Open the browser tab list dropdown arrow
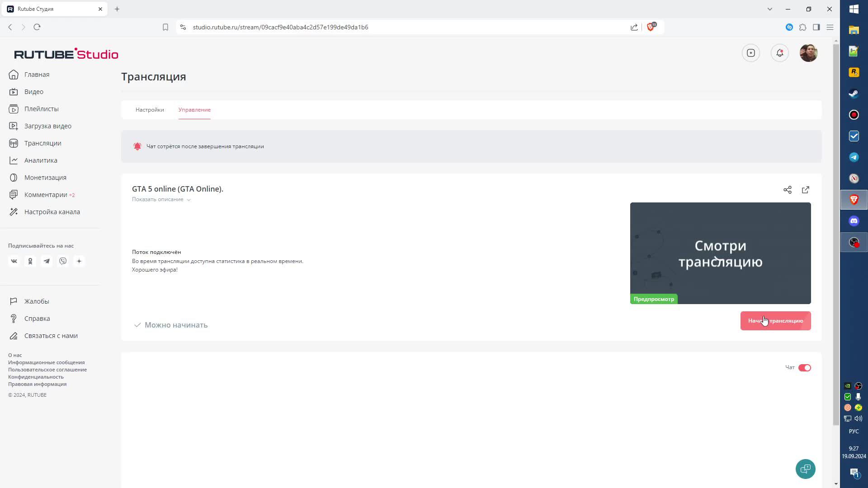Viewport: 868px width, 488px height. 769,9
